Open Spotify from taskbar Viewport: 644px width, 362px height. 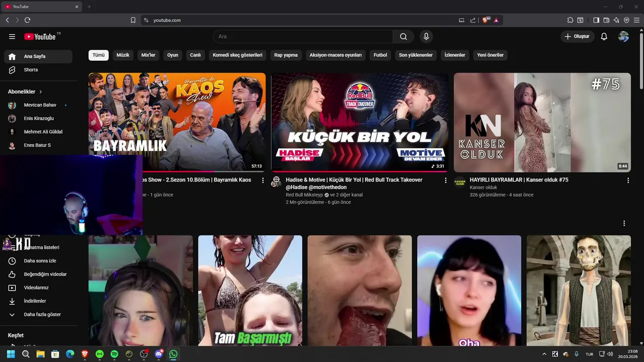[114, 354]
